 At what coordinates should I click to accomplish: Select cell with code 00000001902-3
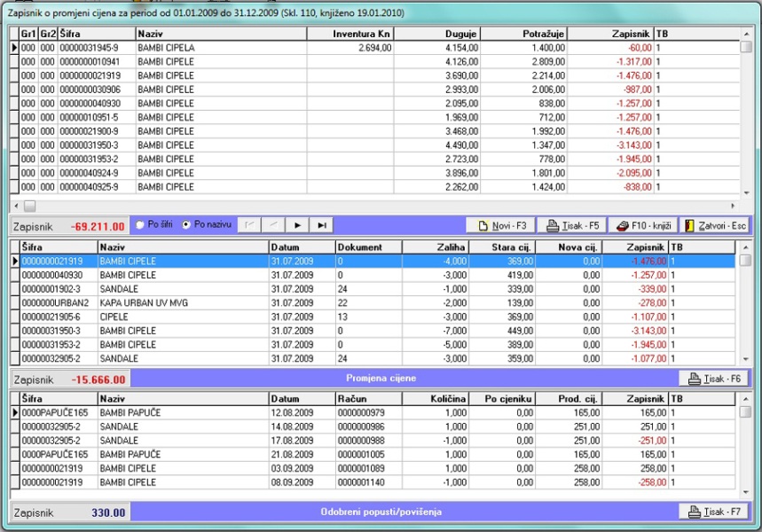59,289
